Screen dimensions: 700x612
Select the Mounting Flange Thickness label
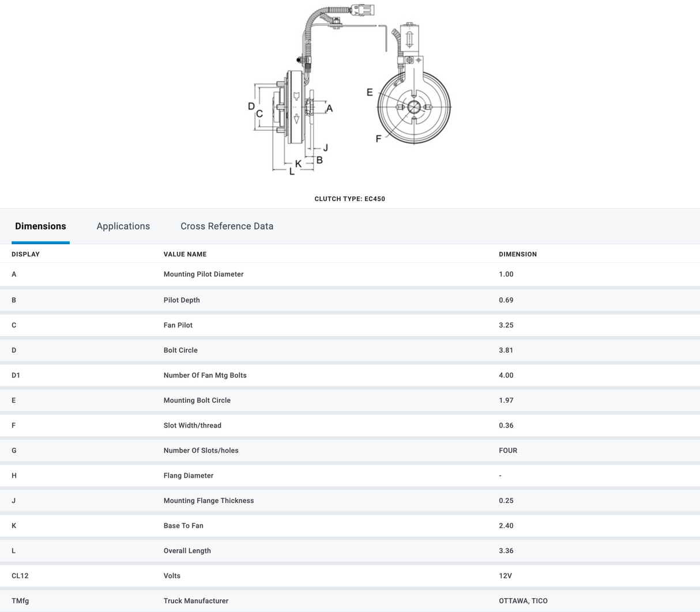pyautogui.click(x=209, y=501)
